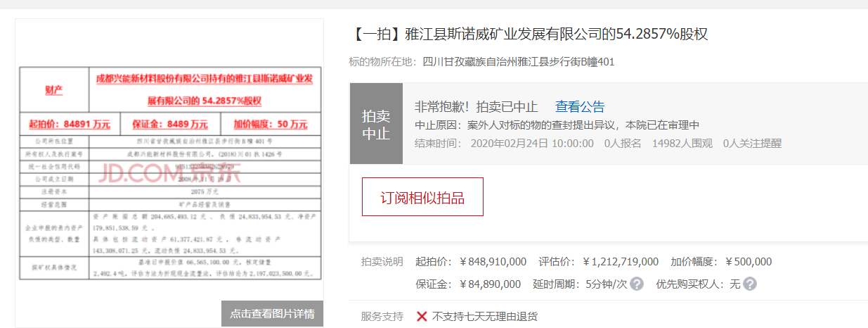Click the 0人关注提醒 reminder count
This screenshot has width=868, height=328.
tap(752, 143)
